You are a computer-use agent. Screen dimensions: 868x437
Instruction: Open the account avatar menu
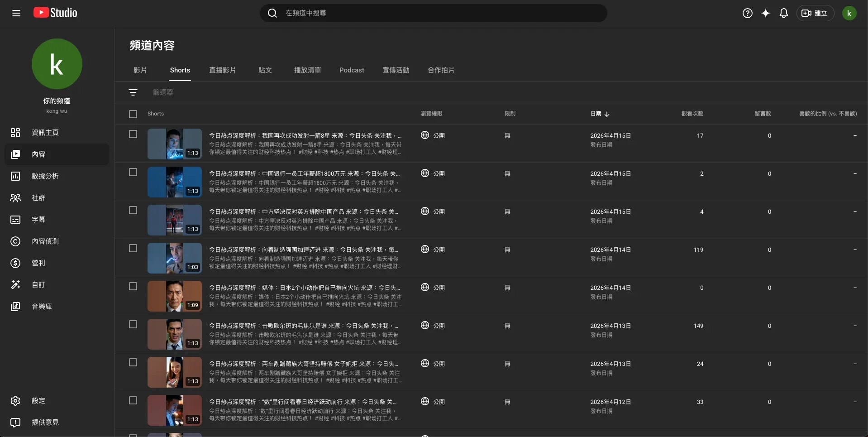tap(849, 13)
